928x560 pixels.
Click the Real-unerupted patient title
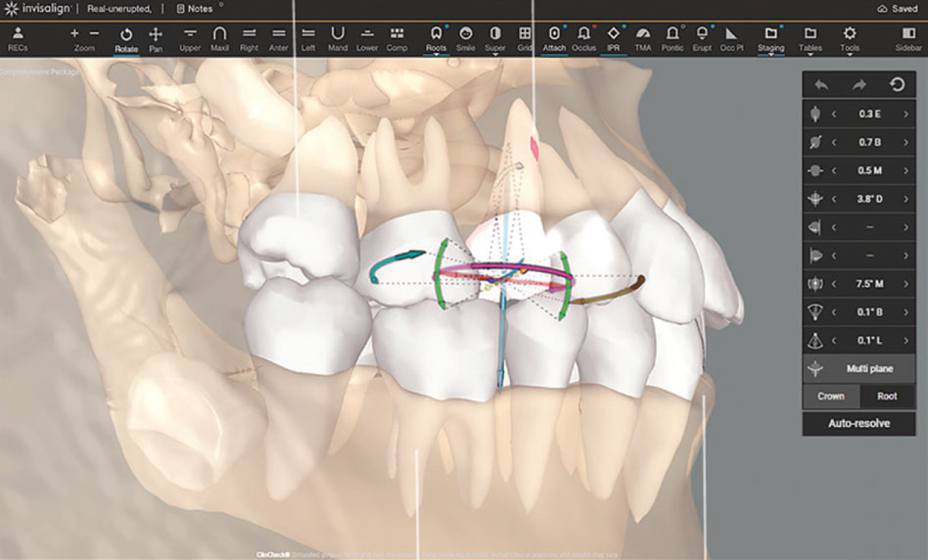click(x=119, y=9)
